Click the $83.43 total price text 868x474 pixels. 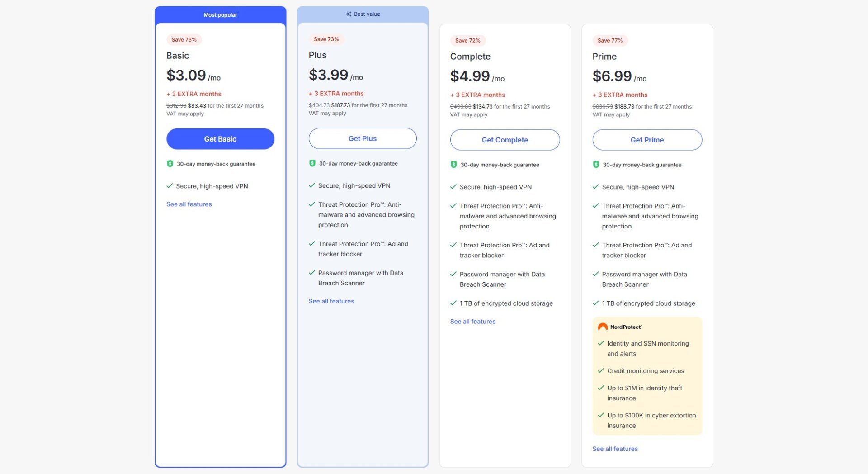tap(197, 106)
